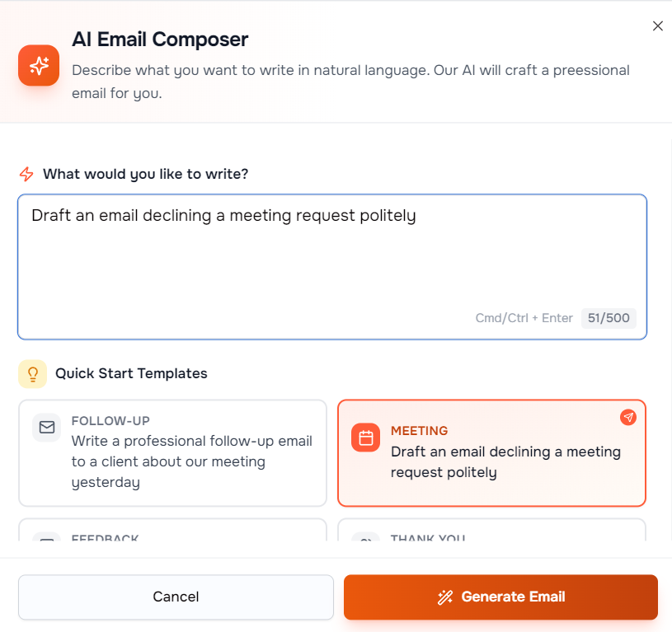Click the envelope icon on Follow-up card
The height and width of the screenshot is (632, 672).
(47, 428)
